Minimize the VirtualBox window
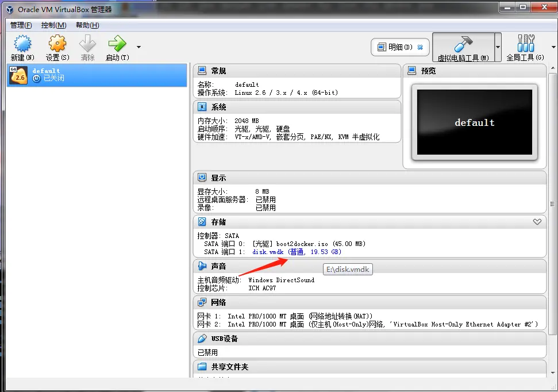 coord(507,7)
